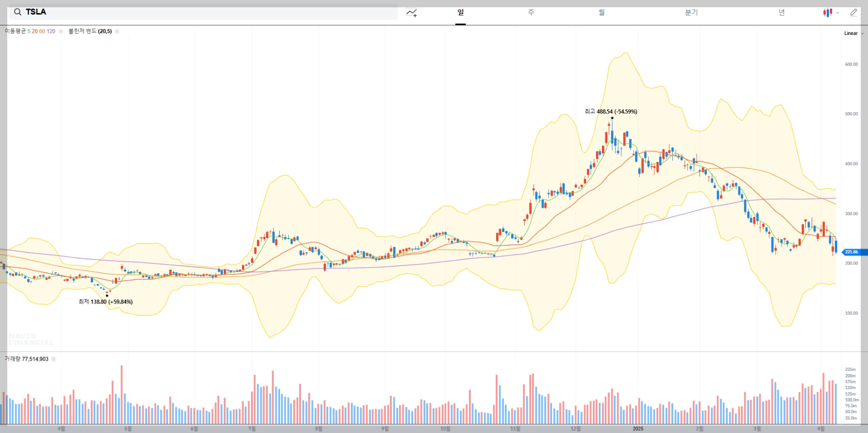868x433 pixels.
Task: Open the add indicator icon
Action: [x=412, y=13]
